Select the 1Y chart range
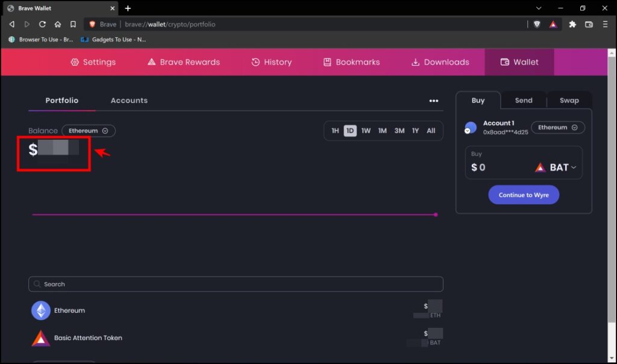617x364 pixels. (x=416, y=131)
